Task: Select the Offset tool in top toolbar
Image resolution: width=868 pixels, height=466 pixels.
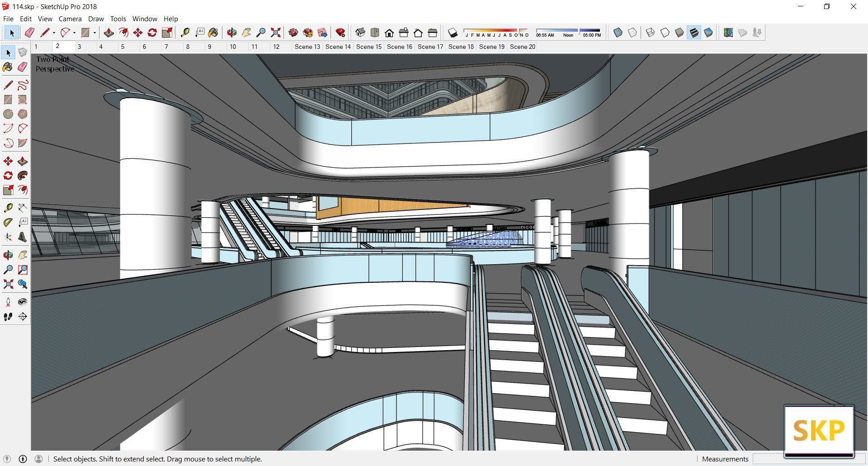Action: tap(123, 33)
